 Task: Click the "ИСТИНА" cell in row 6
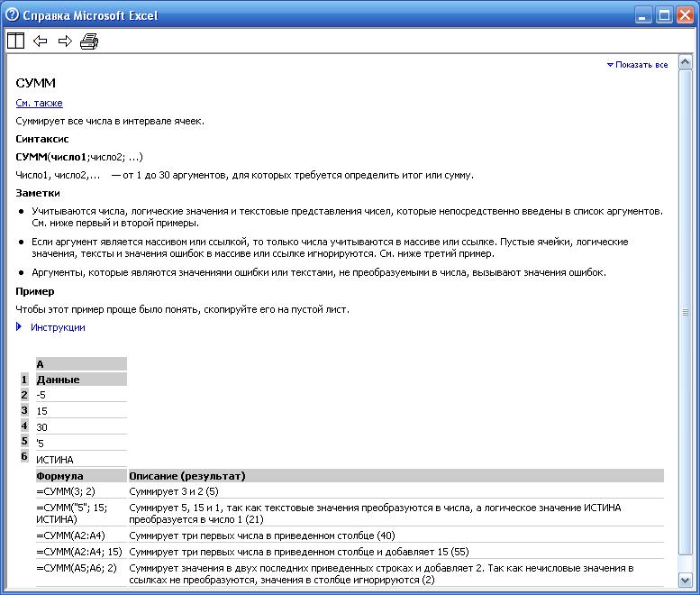[x=81, y=459]
